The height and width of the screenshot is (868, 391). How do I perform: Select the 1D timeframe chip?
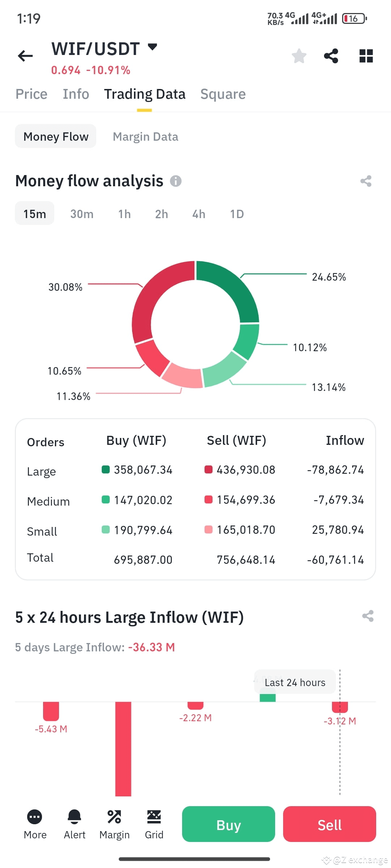236,214
